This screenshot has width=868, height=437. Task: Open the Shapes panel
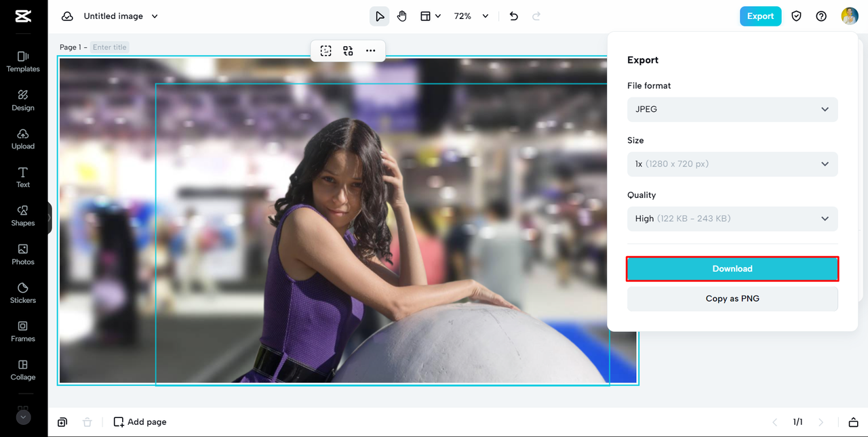click(23, 215)
